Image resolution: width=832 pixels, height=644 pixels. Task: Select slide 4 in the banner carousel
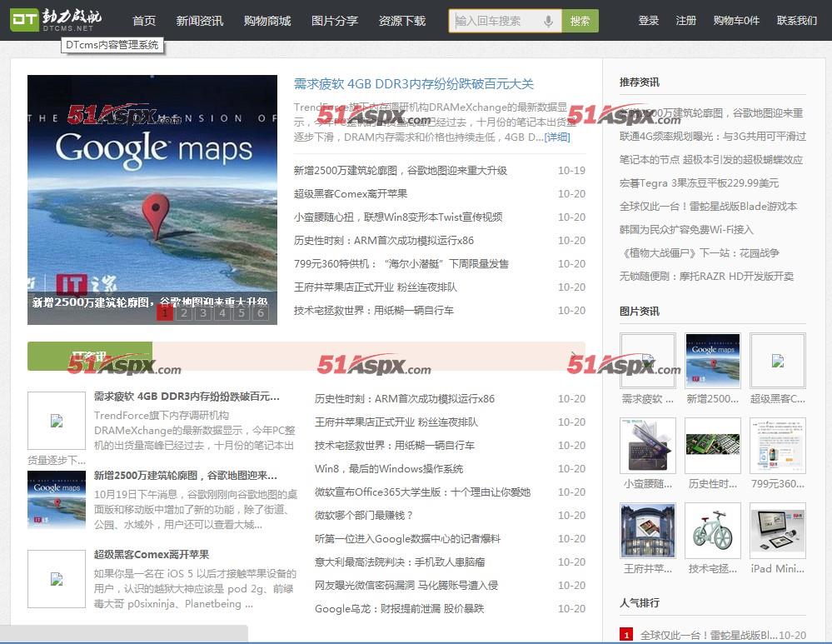tap(222, 312)
